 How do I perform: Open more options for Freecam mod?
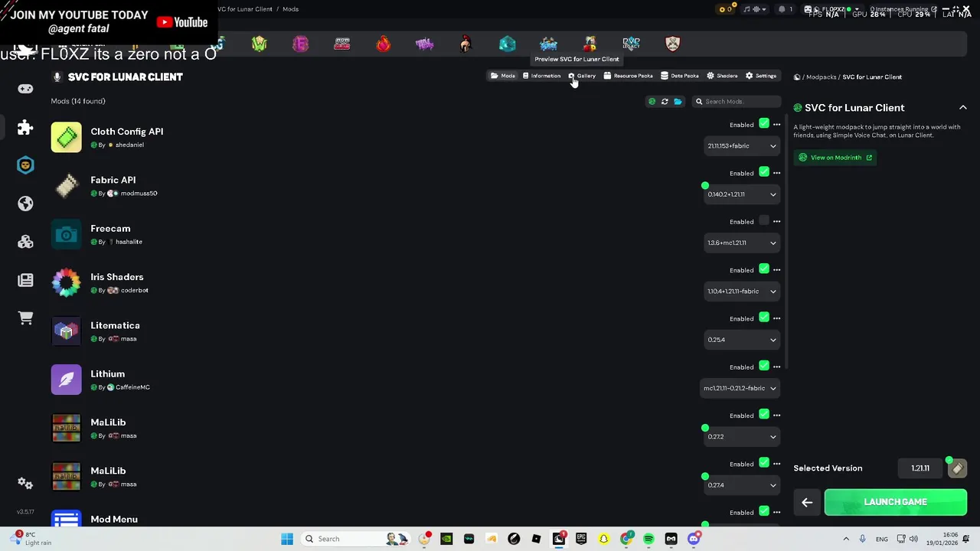pyautogui.click(x=776, y=222)
